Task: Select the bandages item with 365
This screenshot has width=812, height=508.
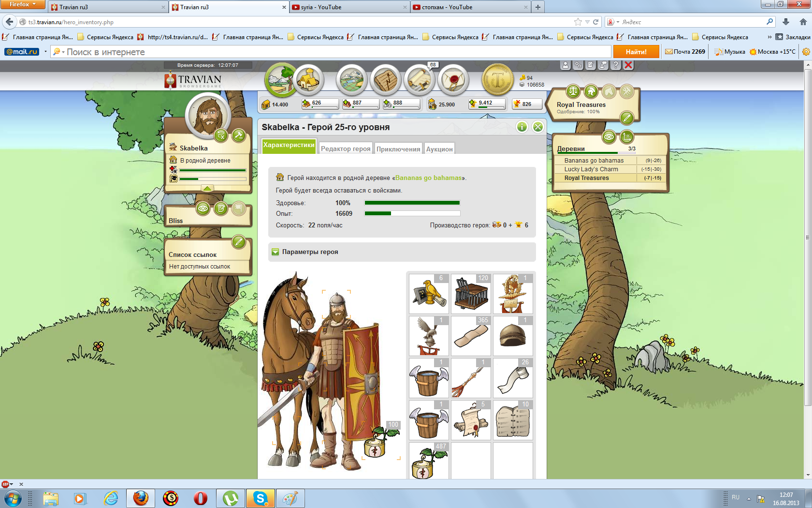Action: point(471,336)
